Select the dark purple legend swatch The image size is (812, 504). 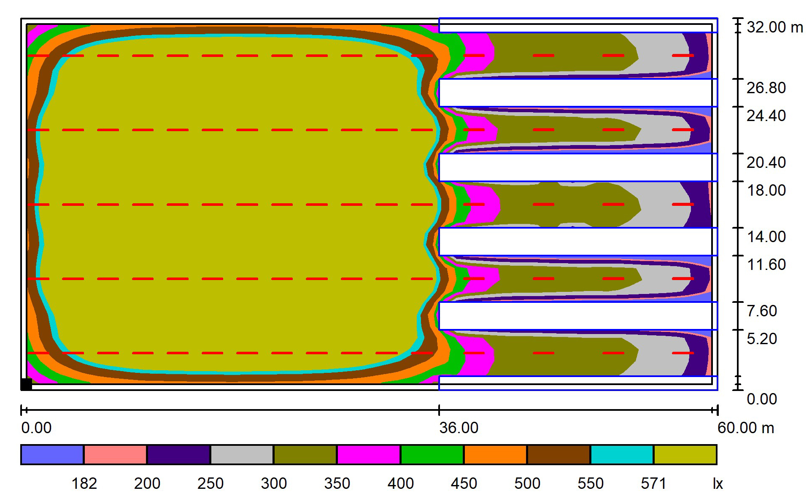pos(178,455)
